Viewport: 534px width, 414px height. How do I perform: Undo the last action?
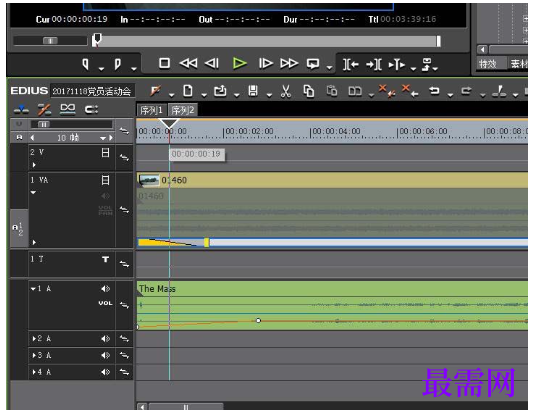(x=434, y=91)
